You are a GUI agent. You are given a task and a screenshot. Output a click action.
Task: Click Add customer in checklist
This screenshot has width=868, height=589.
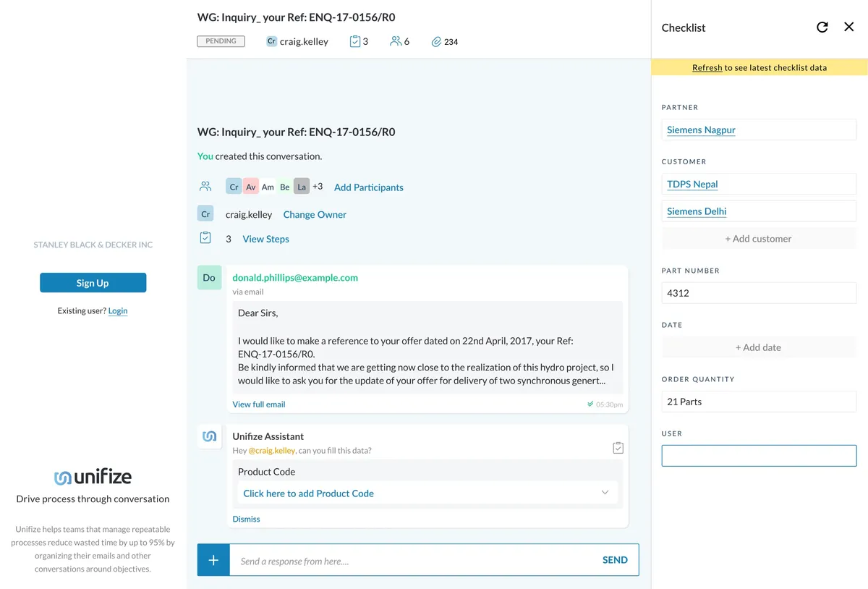(759, 239)
